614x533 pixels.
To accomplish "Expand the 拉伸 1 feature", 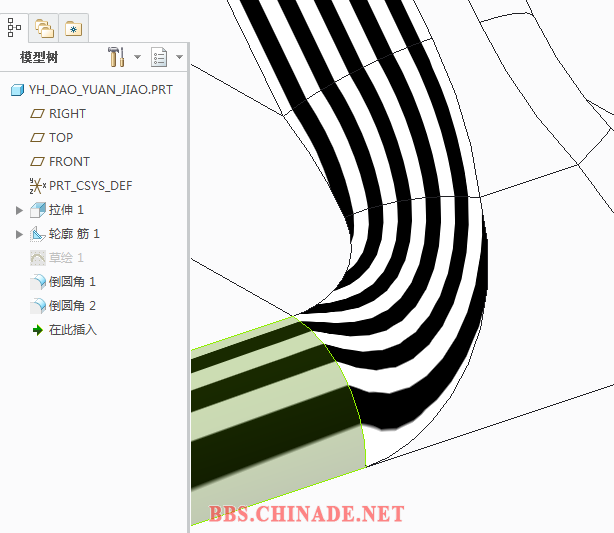I will 19,210.
